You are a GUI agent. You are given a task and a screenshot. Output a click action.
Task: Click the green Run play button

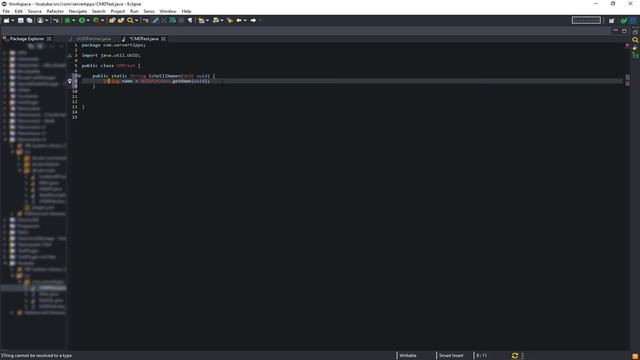coord(82,20)
